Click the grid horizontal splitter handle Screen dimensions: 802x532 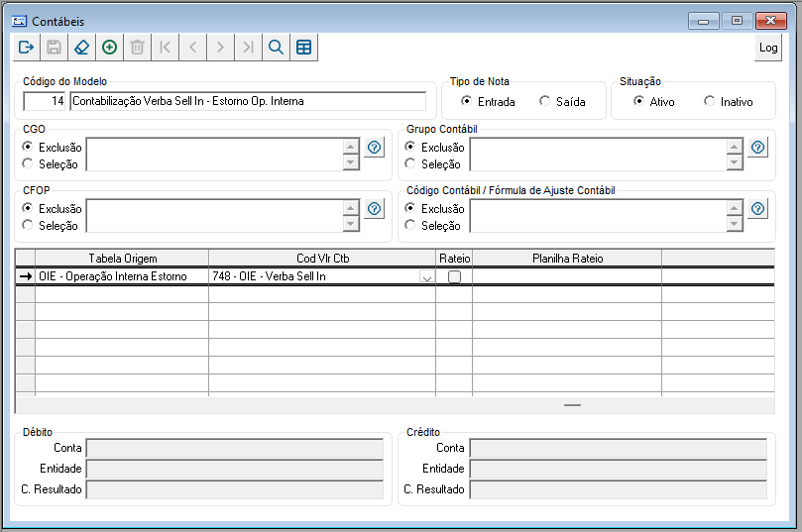pos(572,405)
